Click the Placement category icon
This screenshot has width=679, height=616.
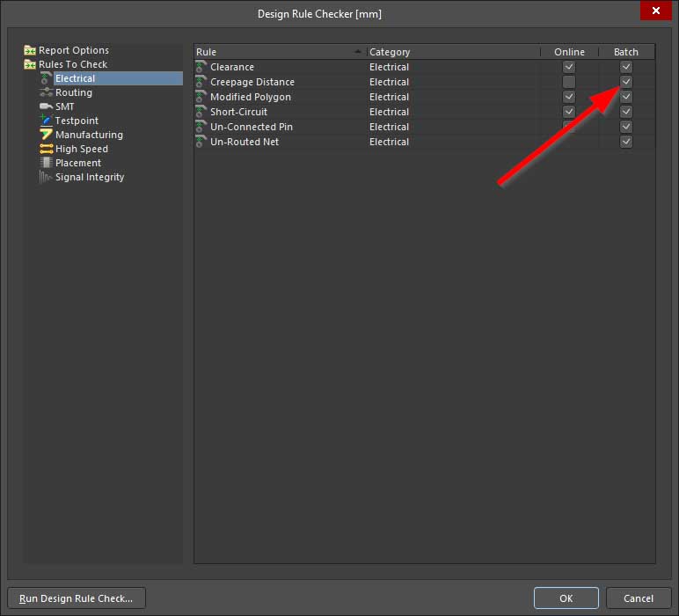[47, 163]
